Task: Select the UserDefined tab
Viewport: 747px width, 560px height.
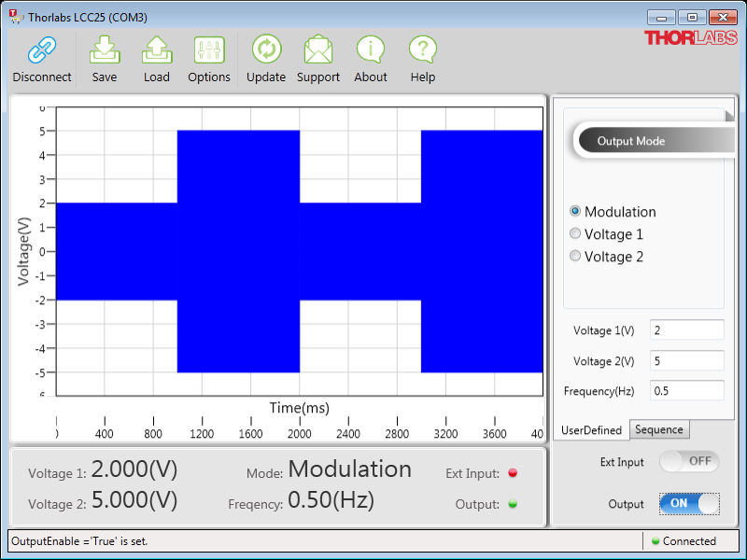Action: [590, 430]
